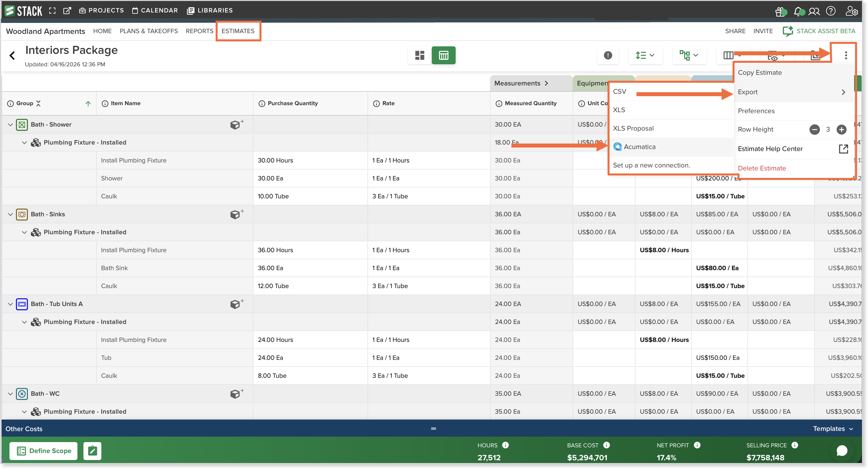The image size is (868, 469).
Task: Click the Define Scope button
Action: point(44,451)
